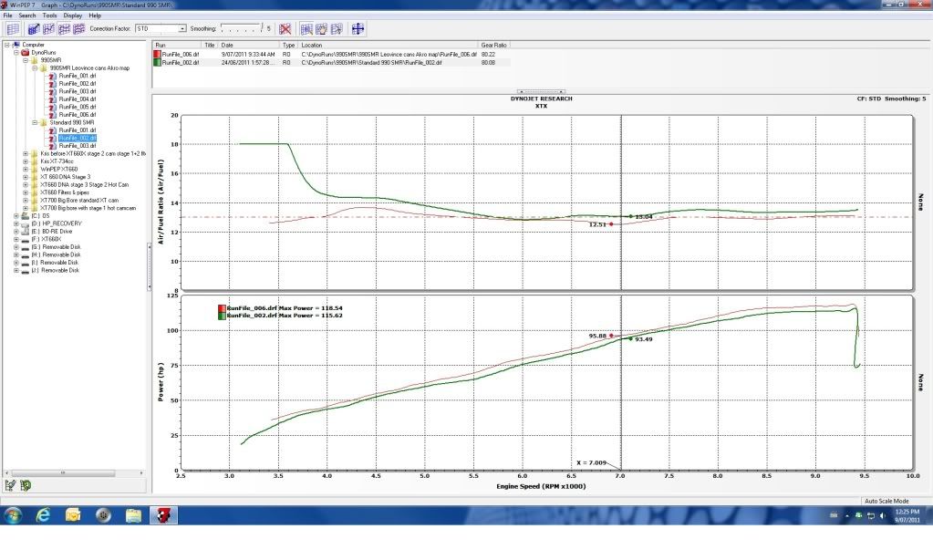Launch Internet Explorer from taskbar

(x=43, y=514)
